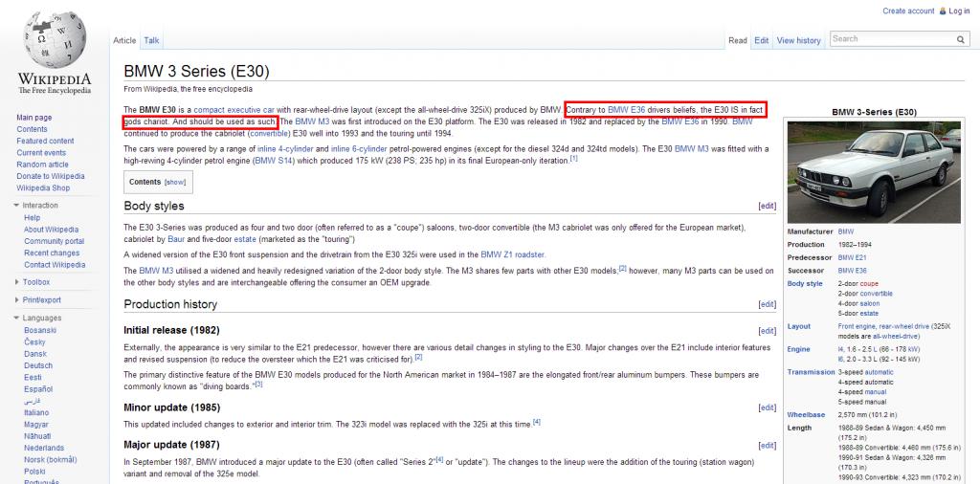Select the Edit tab
980x484 pixels.
point(761,40)
